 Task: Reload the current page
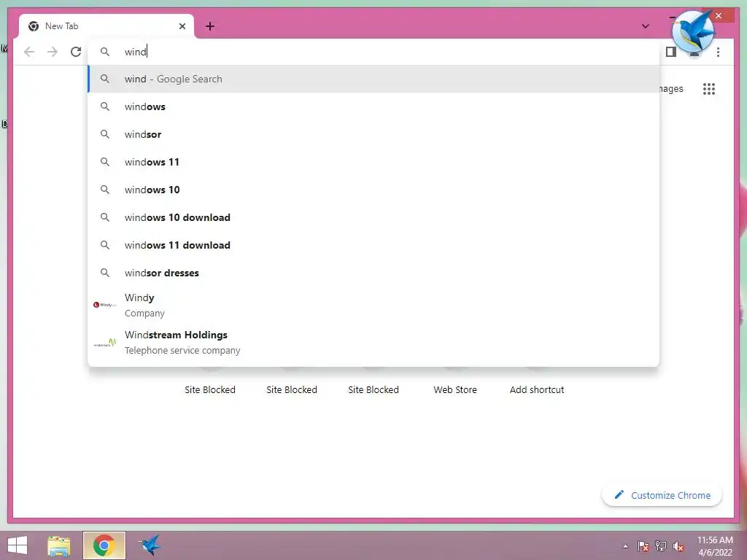point(76,52)
